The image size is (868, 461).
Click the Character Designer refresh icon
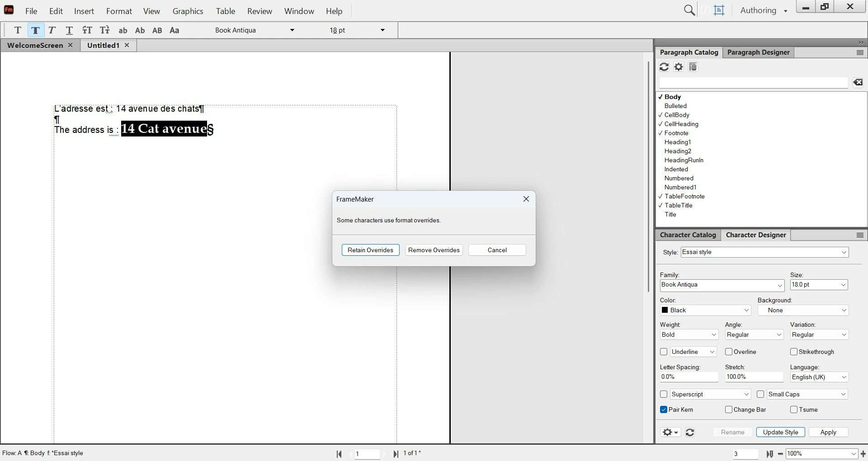(x=690, y=433)
